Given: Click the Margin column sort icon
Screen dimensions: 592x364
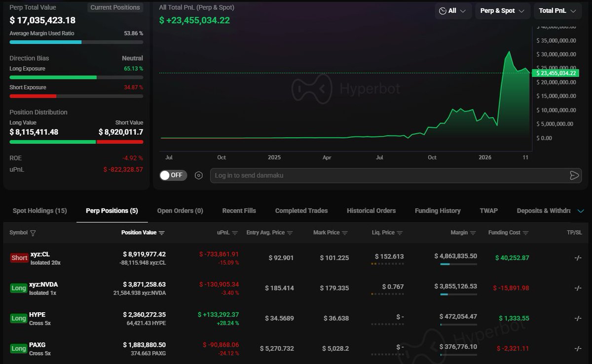Looking at the screenshot, I should (473, 233).
